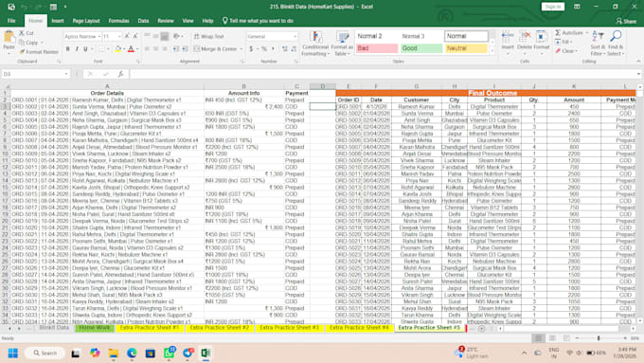The width and height of the screenshot is (644, 363).
Task: Open Conditional Formatting
Action: point(315,44)
